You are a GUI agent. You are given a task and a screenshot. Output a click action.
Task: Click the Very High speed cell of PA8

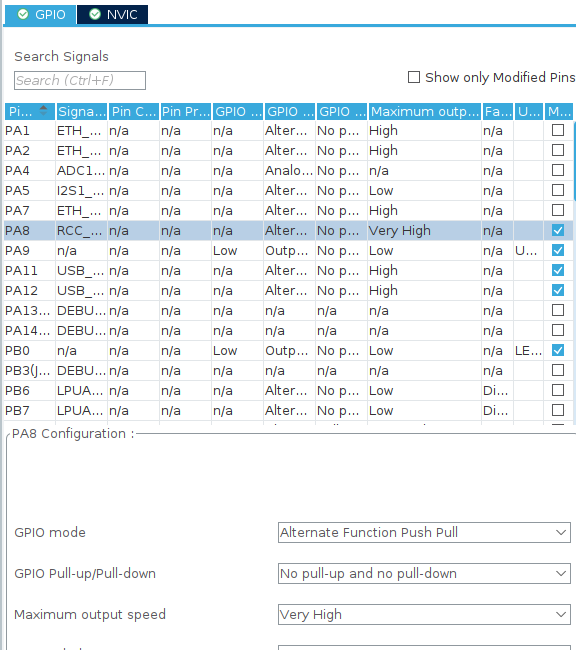[x=424, y=230]
